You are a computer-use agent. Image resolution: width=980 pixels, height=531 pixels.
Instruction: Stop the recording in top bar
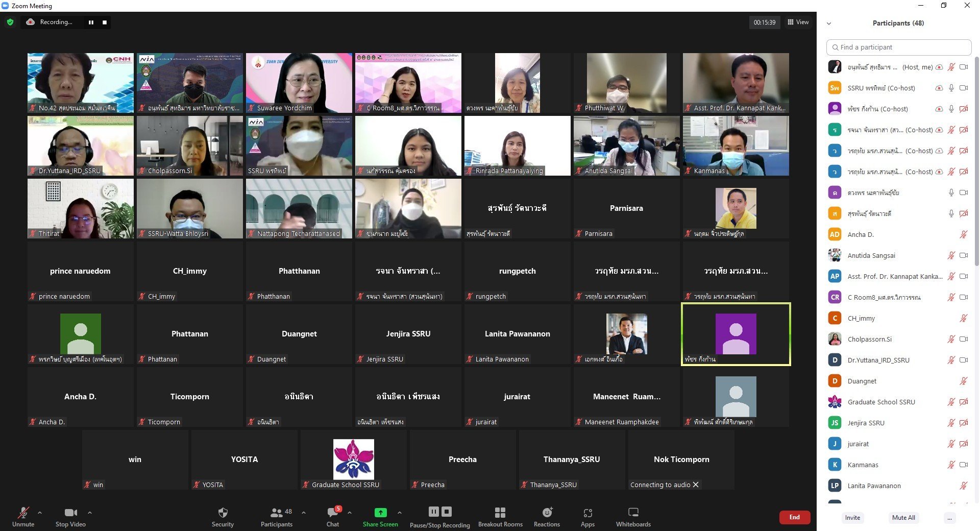105,22
